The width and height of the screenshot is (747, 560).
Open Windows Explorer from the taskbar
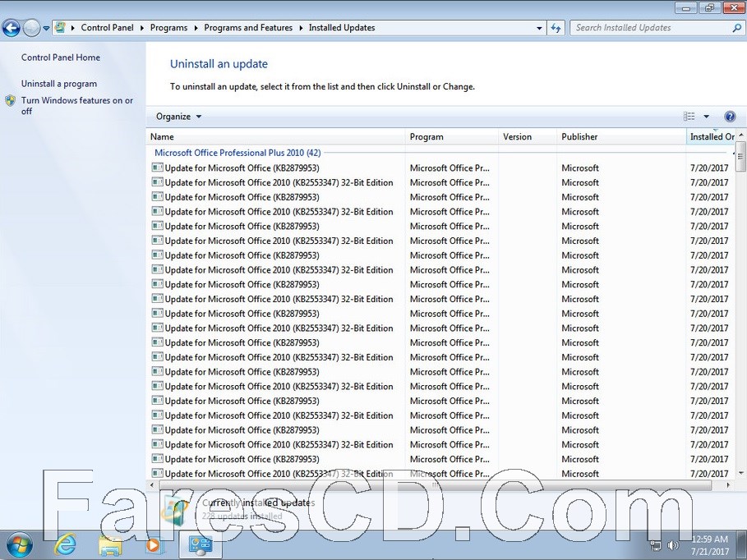pyautogui.click(x=110, y=544)
